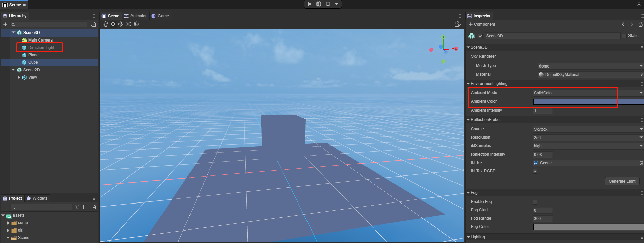Expand the View node in Hierarchy

(19, 77)
